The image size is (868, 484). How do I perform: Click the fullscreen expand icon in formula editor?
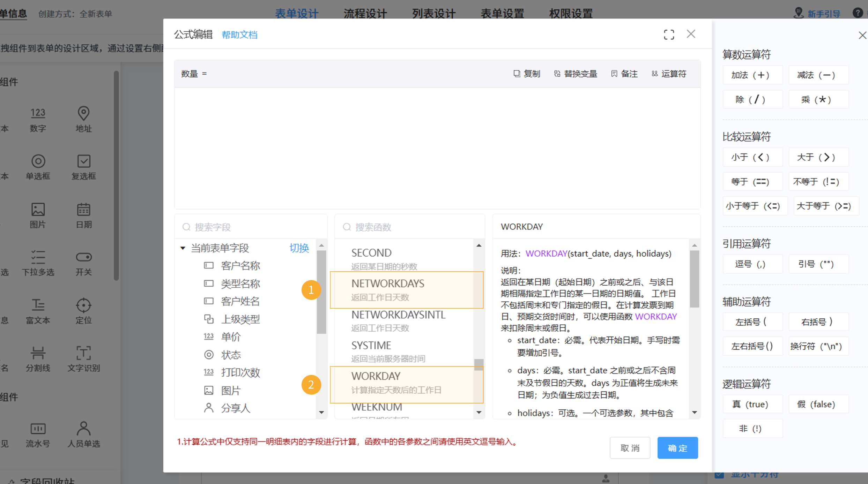click(669, 35)
